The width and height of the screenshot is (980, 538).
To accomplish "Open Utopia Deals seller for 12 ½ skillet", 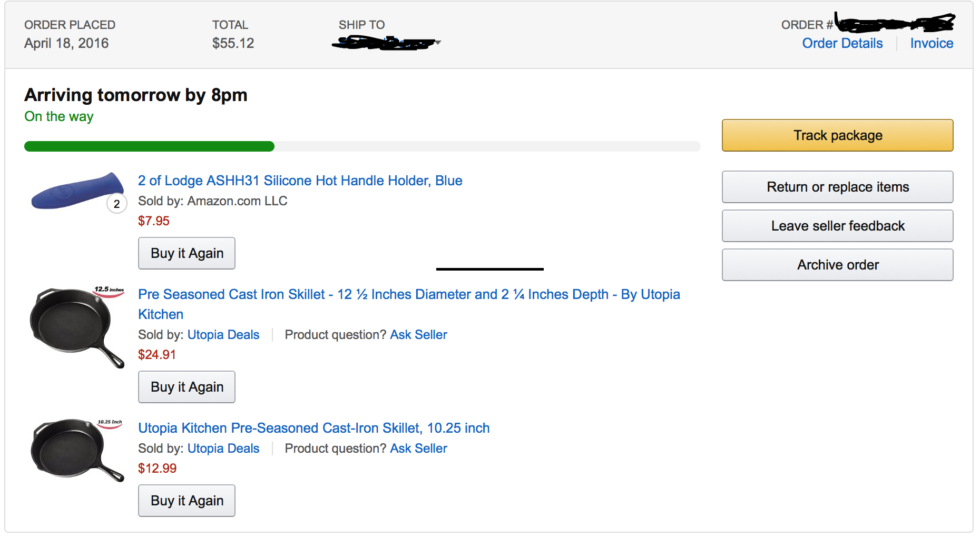I will click(x=223, y=335).
